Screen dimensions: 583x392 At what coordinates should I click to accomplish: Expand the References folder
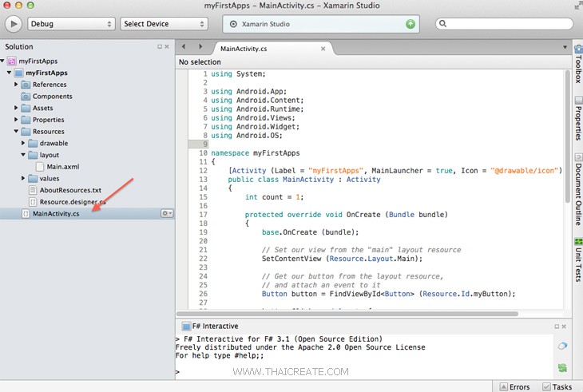[16, 85]
